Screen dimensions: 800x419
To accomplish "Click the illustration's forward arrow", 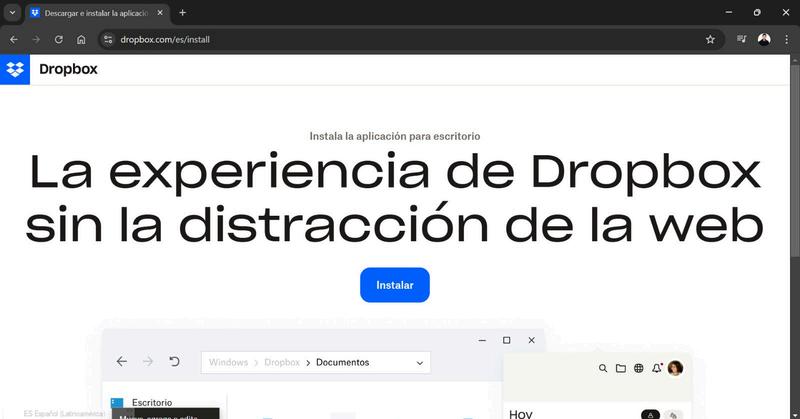I will [x=148, y=361].
